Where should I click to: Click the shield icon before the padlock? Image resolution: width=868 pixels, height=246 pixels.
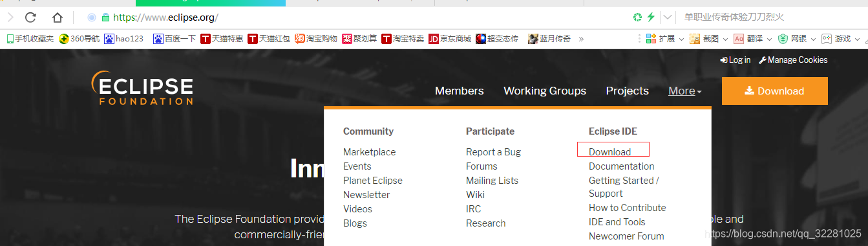tap(91, 17)
